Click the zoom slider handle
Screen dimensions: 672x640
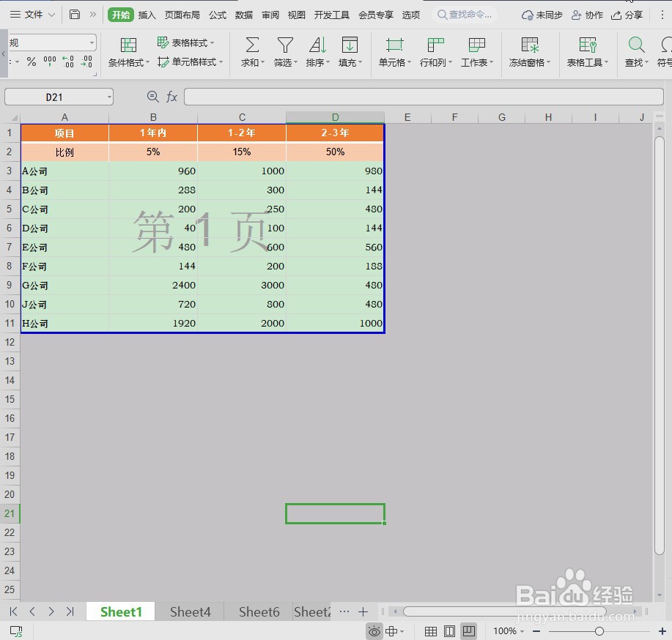pyautogui.click(x=599, y=630)
